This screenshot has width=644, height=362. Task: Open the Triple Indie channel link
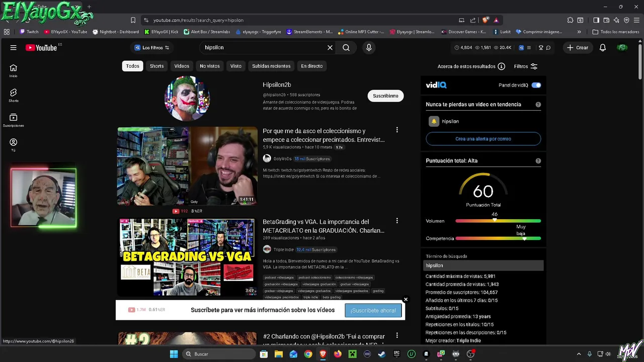tap(283, 249)
